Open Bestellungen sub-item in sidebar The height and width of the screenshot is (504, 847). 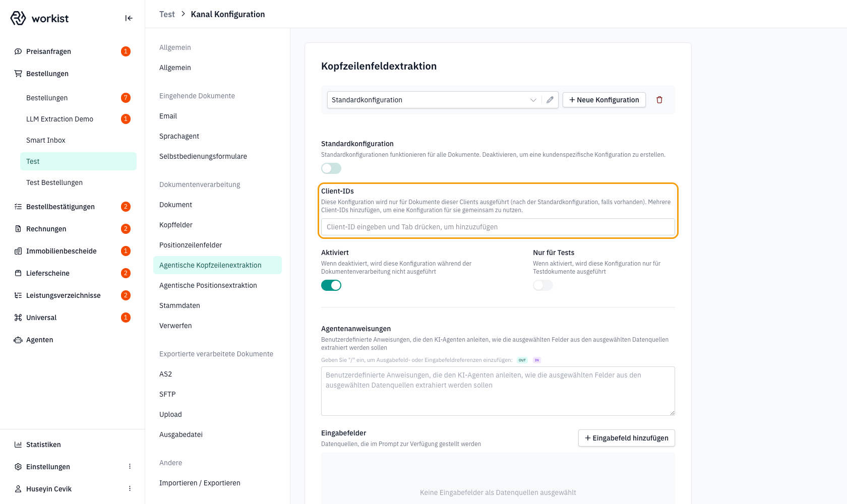tap(78, 98)
